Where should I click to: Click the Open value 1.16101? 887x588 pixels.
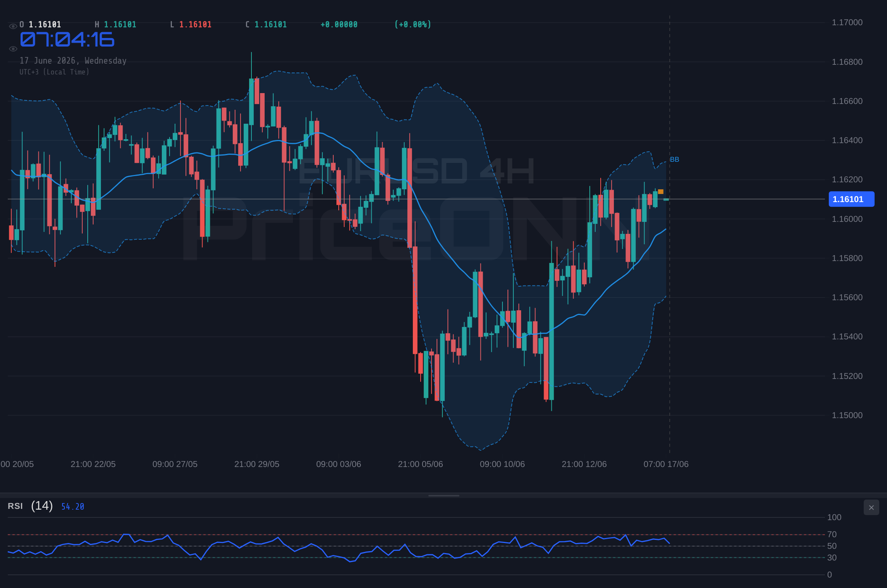pos(45,24)
